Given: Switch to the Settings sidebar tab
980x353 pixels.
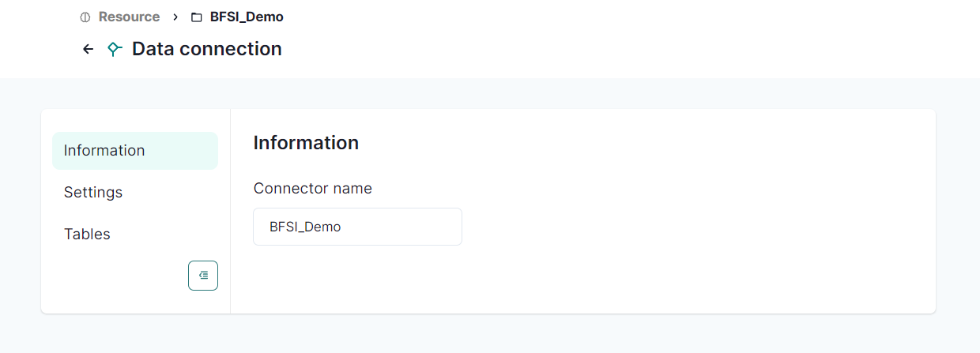Looking at the screenshot, I should pos(93,193).
